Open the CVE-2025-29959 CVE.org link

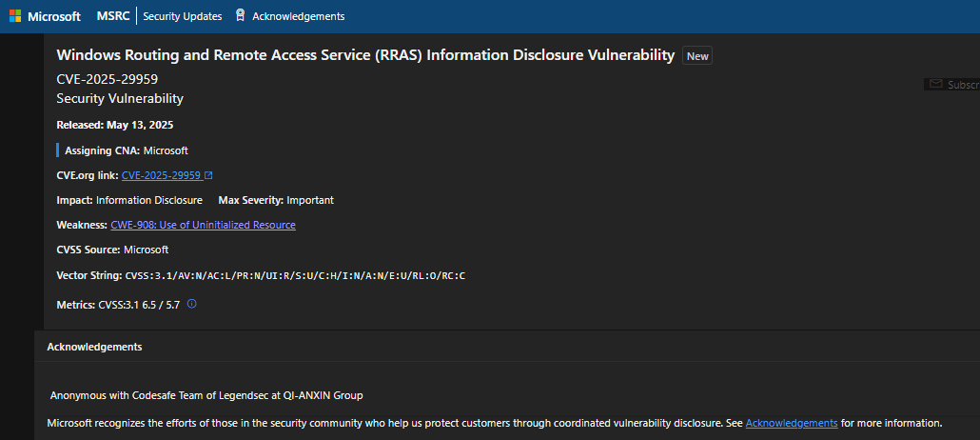point(161,175)
